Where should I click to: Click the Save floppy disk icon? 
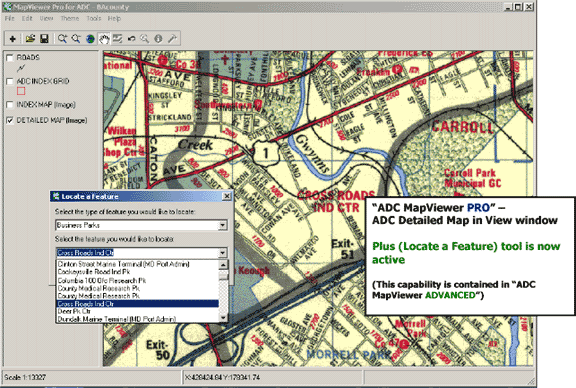click(x=44, y=38)
